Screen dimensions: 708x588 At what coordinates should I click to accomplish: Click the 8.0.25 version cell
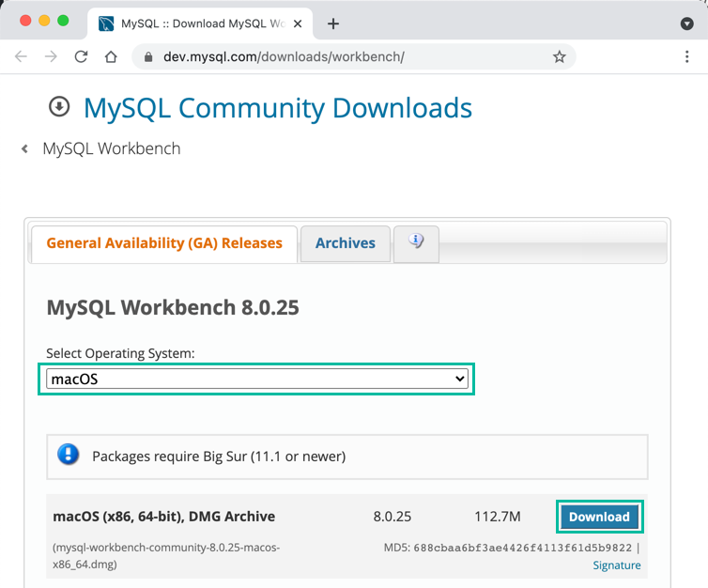coord(392,517)
